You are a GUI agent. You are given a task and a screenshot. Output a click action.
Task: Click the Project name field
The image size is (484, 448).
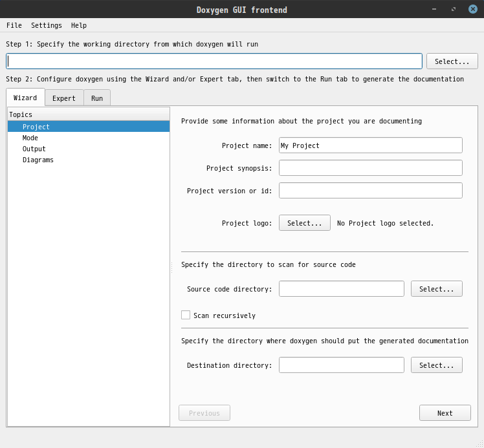(x=370, y=145)
